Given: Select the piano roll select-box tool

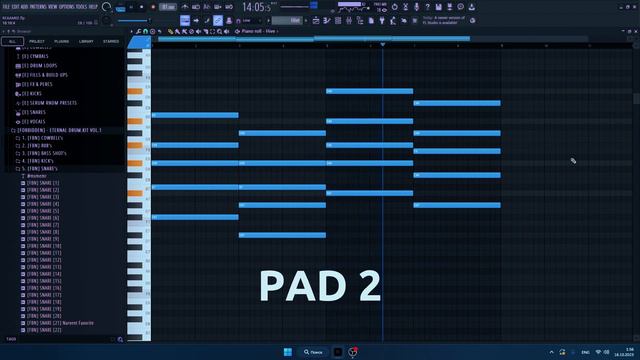Looking at the screenshot, I should 213,31.
